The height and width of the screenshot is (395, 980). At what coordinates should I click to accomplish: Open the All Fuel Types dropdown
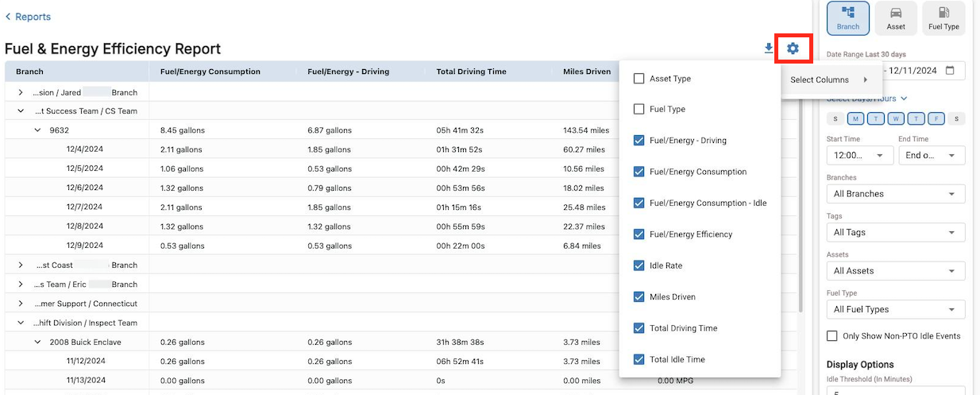pos(896,309)
